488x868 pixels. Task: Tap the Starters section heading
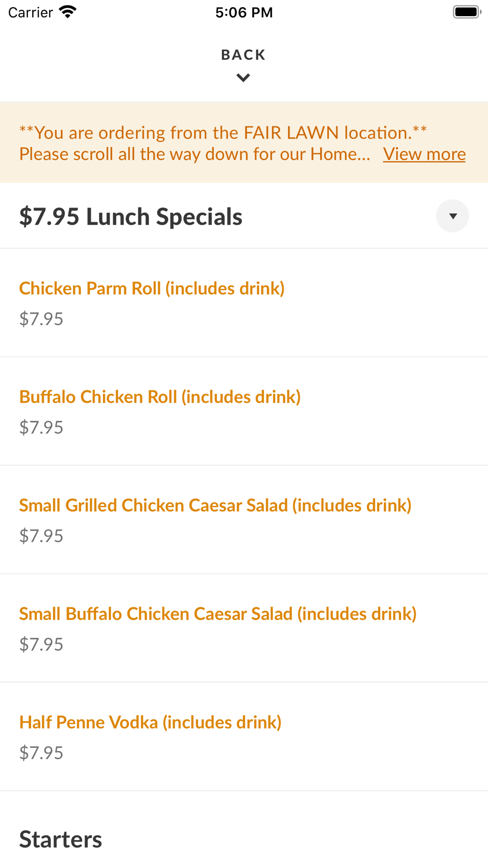[61, 840]
